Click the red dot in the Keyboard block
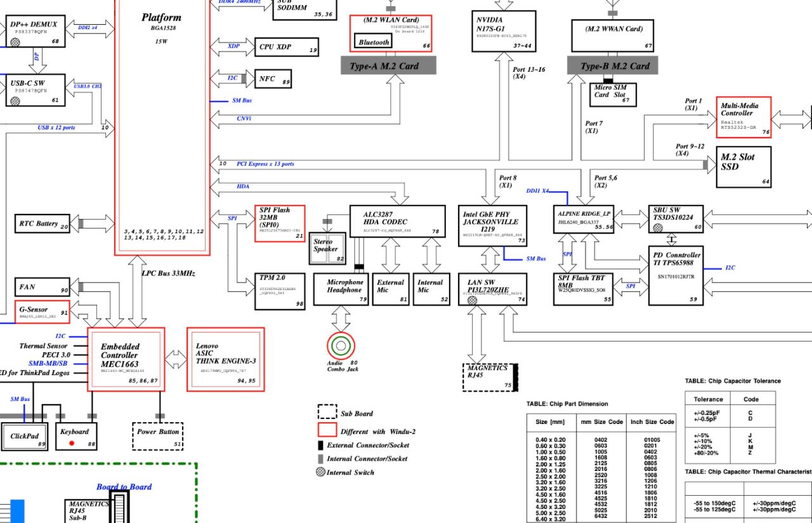Image resolution: width=812 pixels, height=523 pixels. point(72,442)
